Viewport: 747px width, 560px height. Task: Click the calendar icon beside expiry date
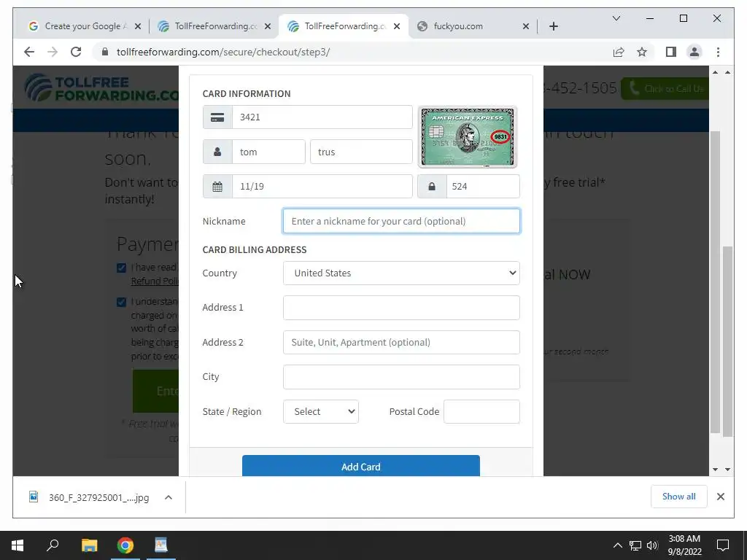[217, 186]
